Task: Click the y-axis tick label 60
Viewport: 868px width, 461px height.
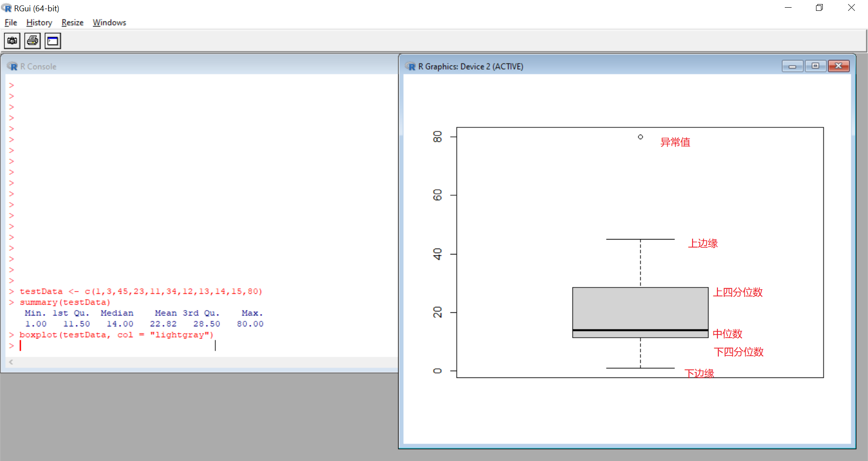Action: 437,195
